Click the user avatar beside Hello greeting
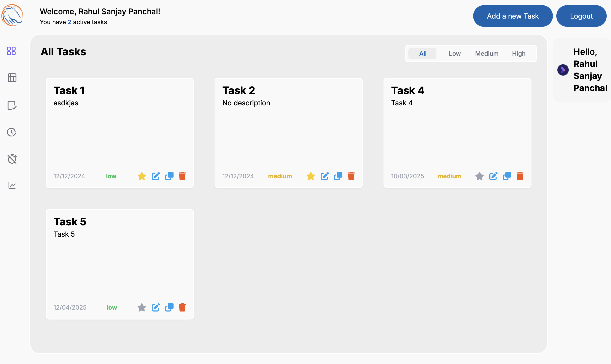The height and width of the screenshot is (364, 611). pyautogui.click(x=563, y=70)
